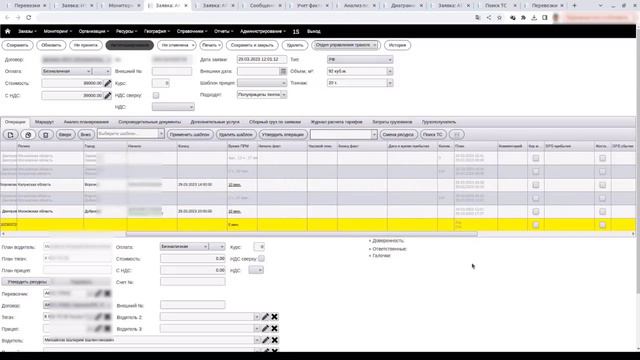Tick the first checkbox in the Дмитров Московская область row
Viewport: 640px width, 360px height.
[x=536, y=211]
